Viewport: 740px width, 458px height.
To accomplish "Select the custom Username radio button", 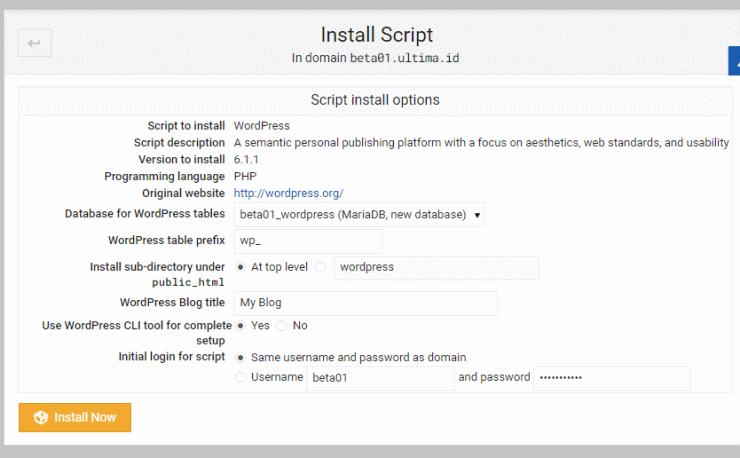I will [241, 377].
